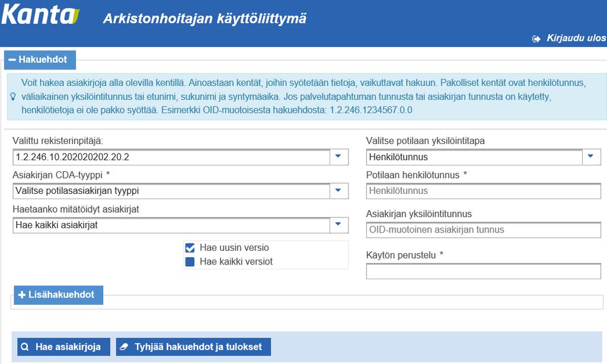Screen dimensions: 607x364
Task: Open the Valittu rekisterinpitäjä dropdown arrow
Action: click(338, 157)
